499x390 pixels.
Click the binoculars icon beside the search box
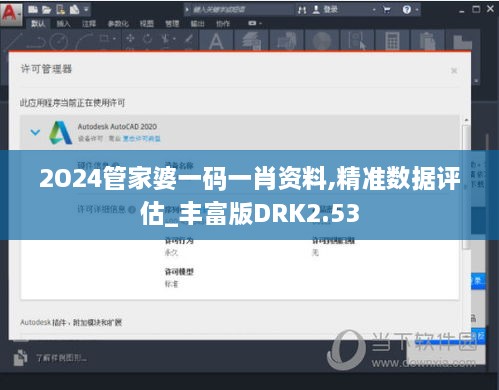(x=302, y=10)
